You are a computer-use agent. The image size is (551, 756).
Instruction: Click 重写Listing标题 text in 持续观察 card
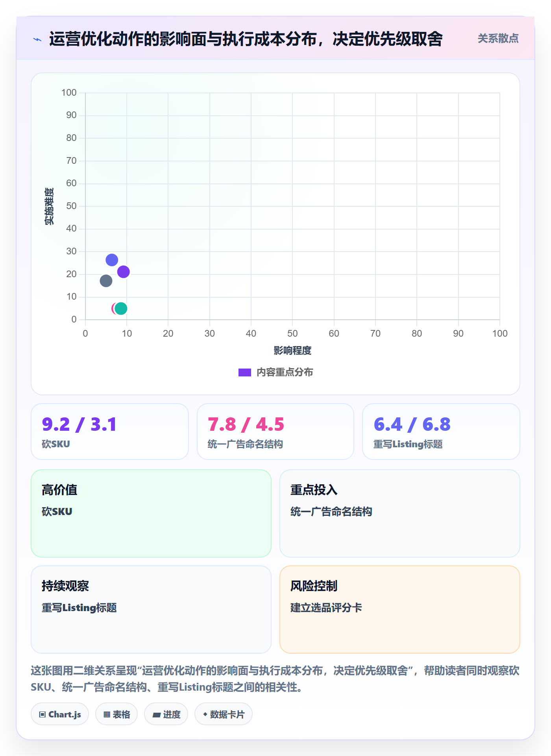pyautogui.click(x=79, y=608)
